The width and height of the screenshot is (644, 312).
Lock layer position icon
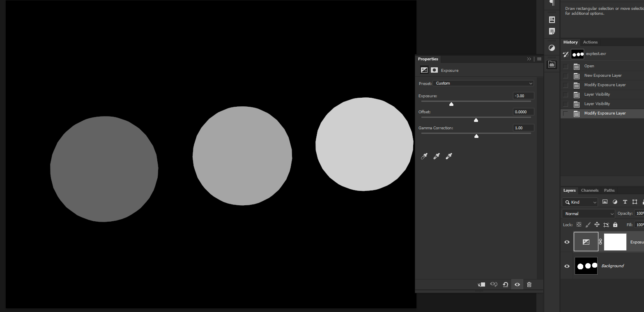[597, 225]
